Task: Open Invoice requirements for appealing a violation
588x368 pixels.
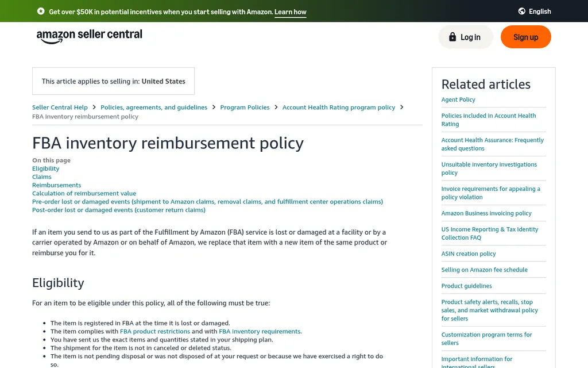Action: 490,193
